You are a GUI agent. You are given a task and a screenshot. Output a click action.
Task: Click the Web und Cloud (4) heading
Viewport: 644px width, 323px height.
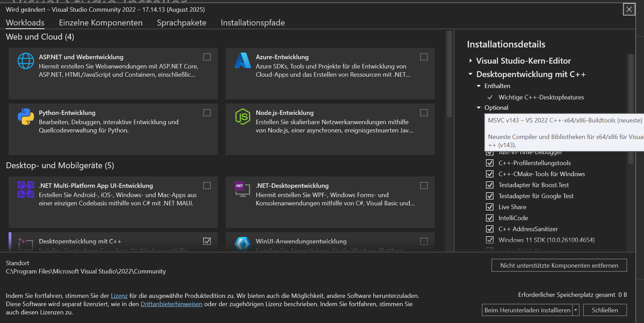point(40,37)
